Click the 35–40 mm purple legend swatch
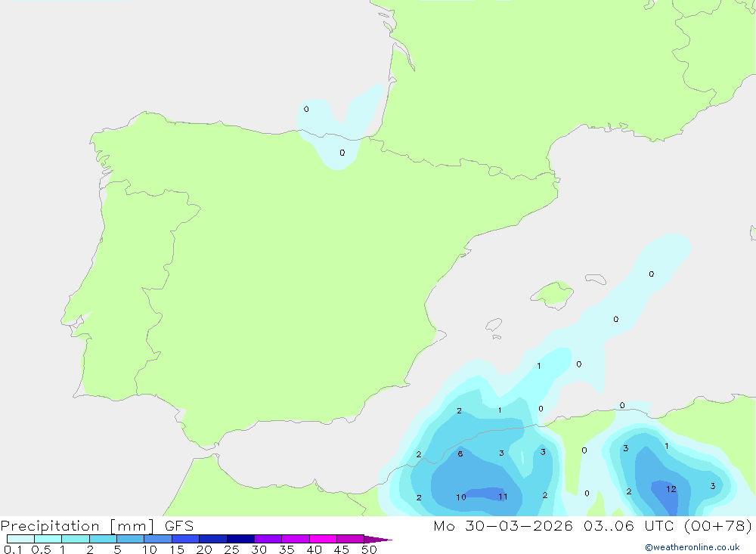This screenshot has height=554, width=756. tap(296, 539)
